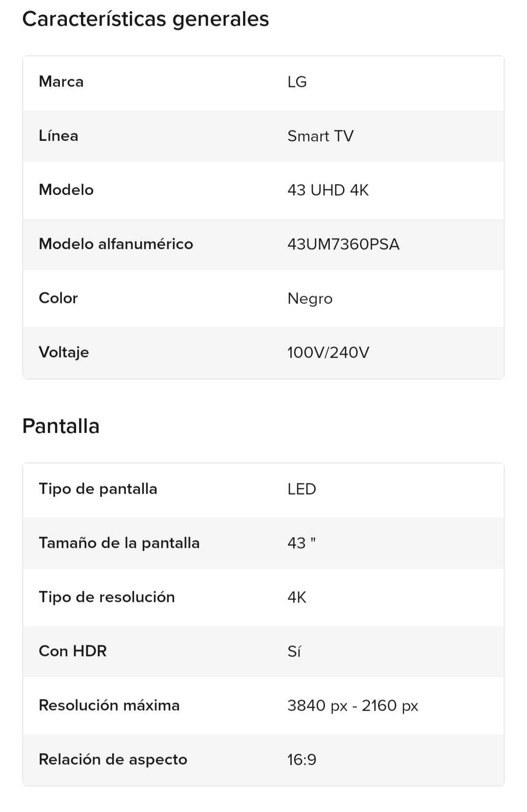This screenshot has width=527, height=812.
Task: Select the Con HDR row label
Action: click(x=73, y=651)
